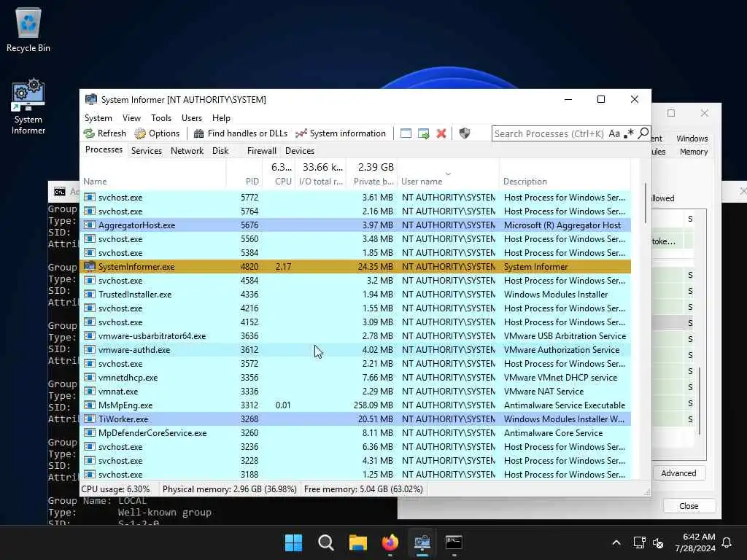The width and height of the screenshot is (747, 560).
Task: Open taskbar Search
Action: pyautogui.click(x=326, y=542)
